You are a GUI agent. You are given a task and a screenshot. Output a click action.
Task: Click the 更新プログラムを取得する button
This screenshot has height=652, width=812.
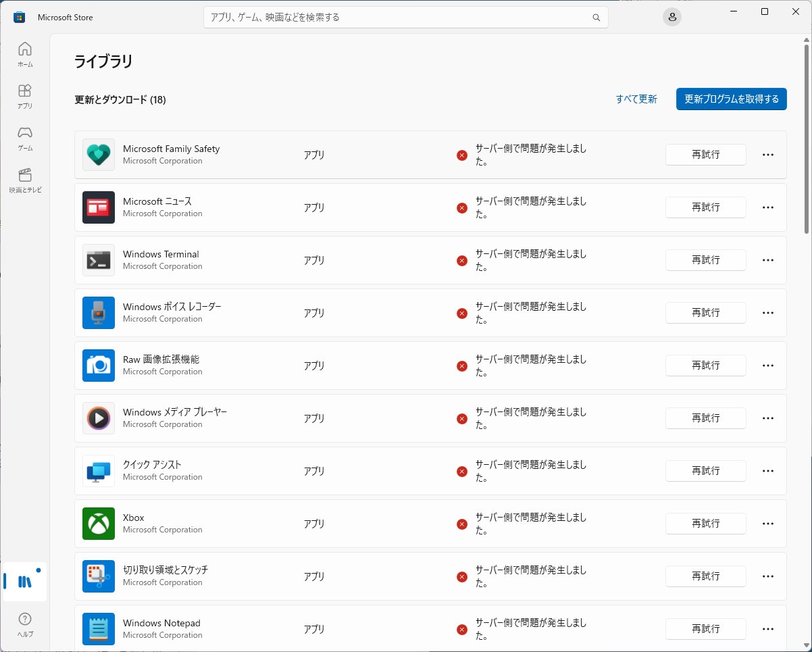coord(732,99)
